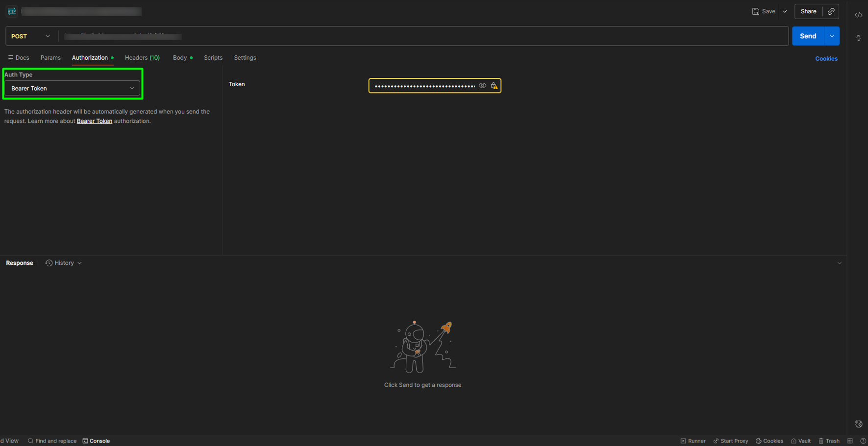Launch the collection Runner
The height and width of the screenshot is (446, 868).
pyautogui.click(x=693, y=441)
